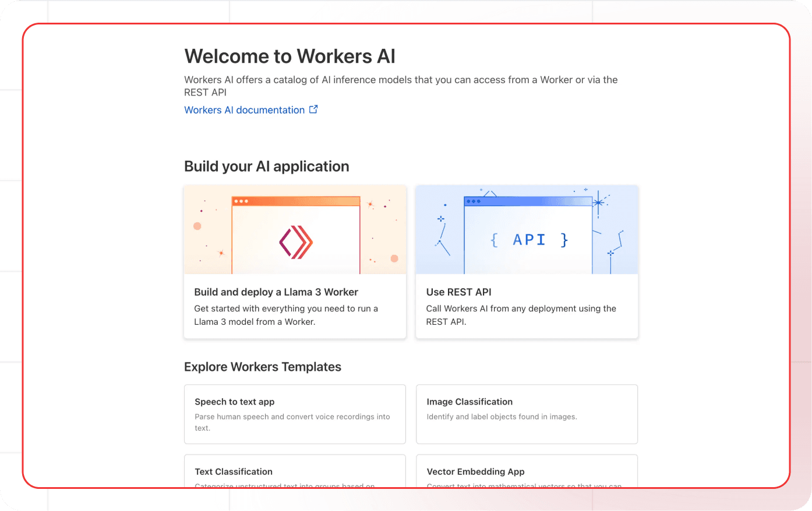Click the red chevron Workers logo
The height and width of the screenshot is (511, 812).
[x=296, y=242]
